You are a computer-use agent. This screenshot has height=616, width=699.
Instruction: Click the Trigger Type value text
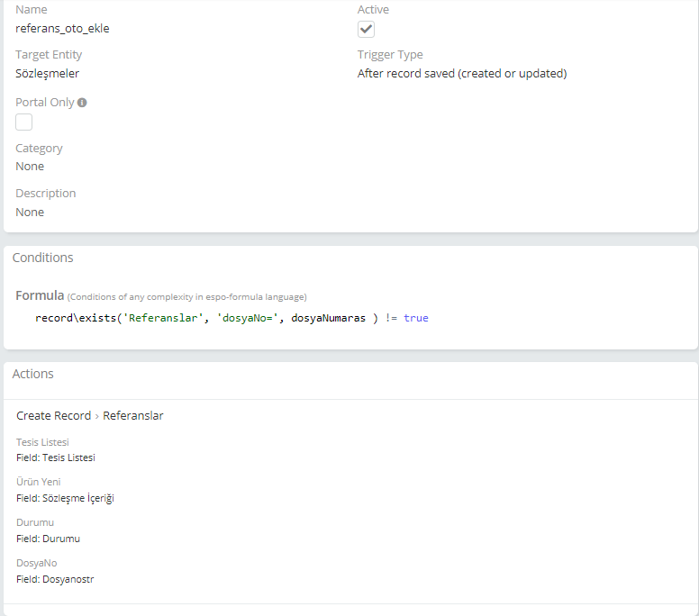click(x=461, y=74)
